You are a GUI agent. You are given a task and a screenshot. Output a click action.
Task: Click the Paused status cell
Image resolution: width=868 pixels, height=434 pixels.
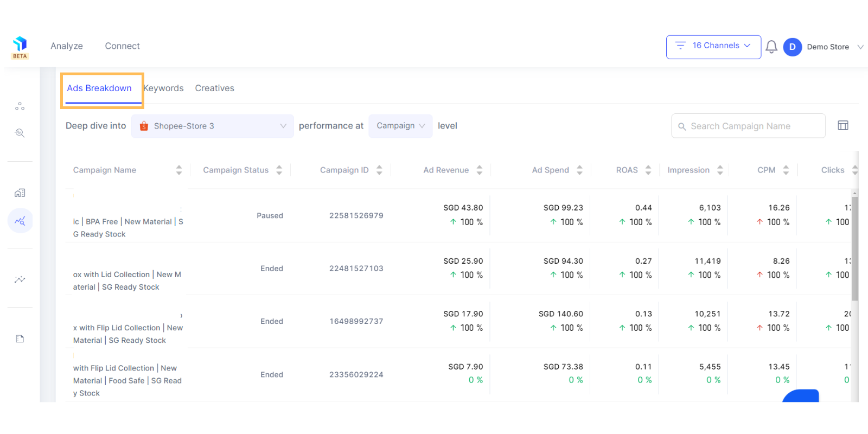pyautogui.click(x=270, y=215)
